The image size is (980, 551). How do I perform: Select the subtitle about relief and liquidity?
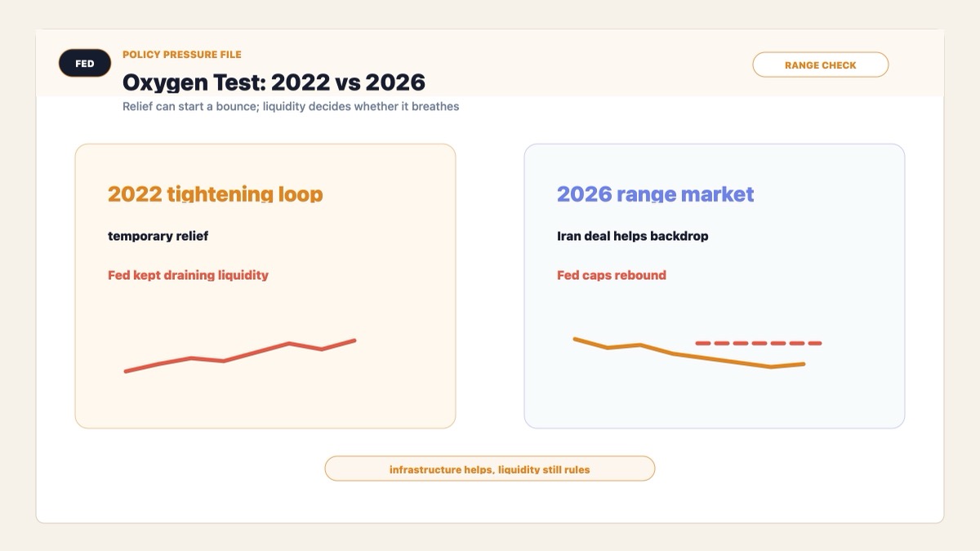pyautogui.click(x=291, y=106)
